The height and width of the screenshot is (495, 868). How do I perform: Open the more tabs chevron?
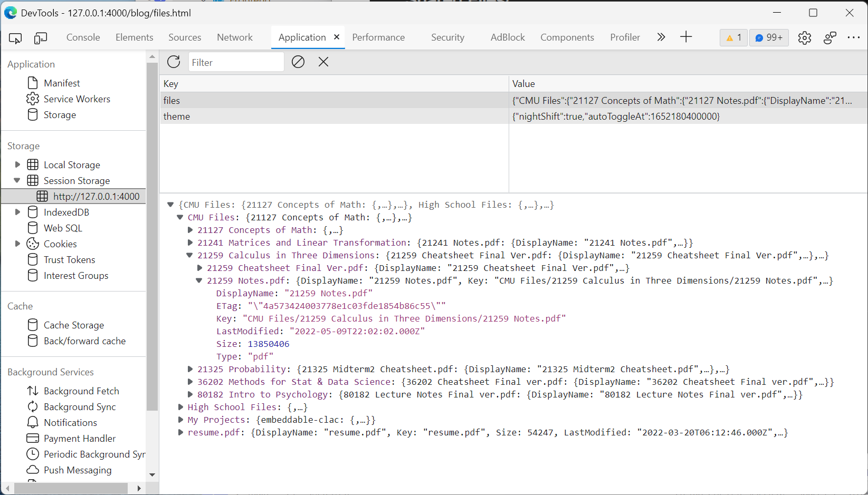(x=661, y=37)
